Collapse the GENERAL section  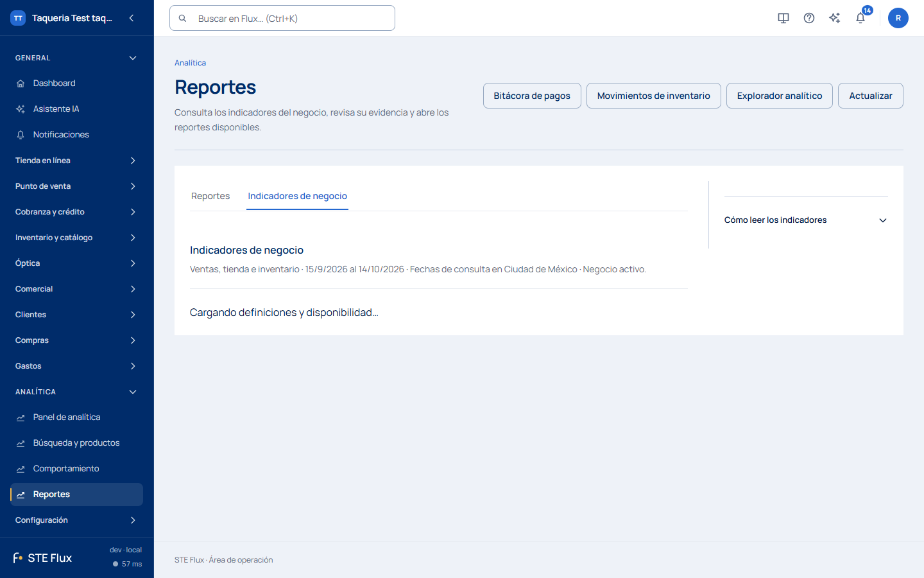click(77, 58)
